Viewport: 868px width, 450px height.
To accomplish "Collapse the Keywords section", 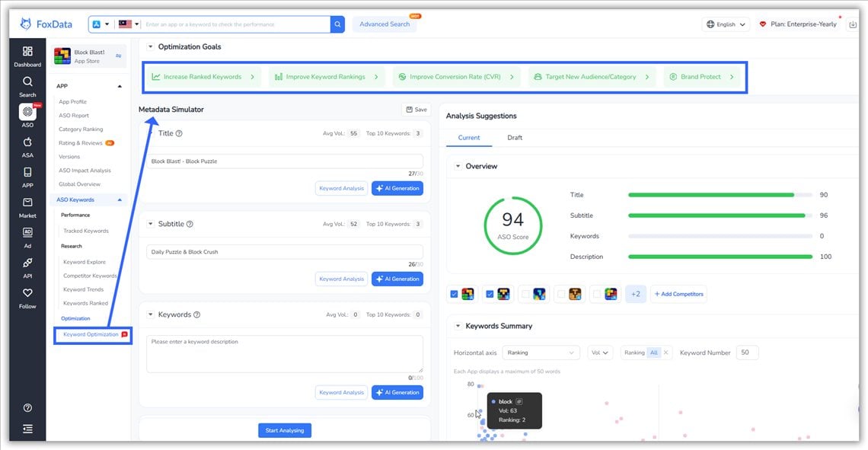I will pos(150,314).
